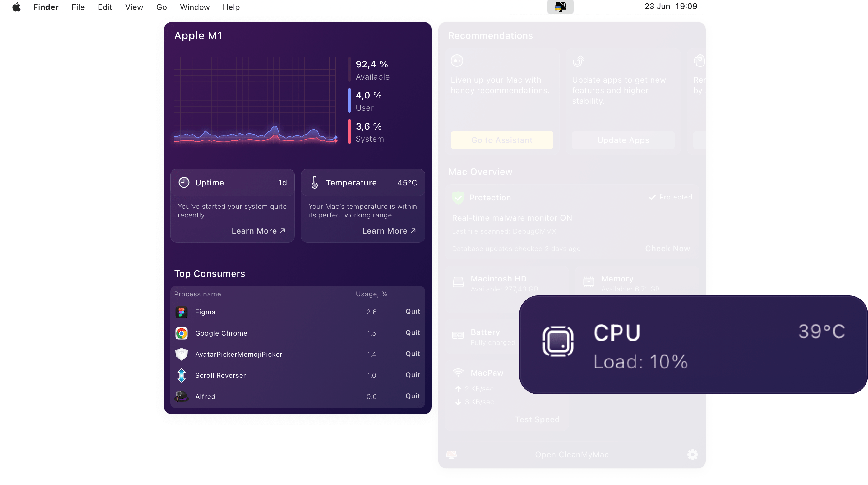Quit the Alfred process
Image resolution: width=868 pixels, height=485 pixels.
[x=413, y=396]
